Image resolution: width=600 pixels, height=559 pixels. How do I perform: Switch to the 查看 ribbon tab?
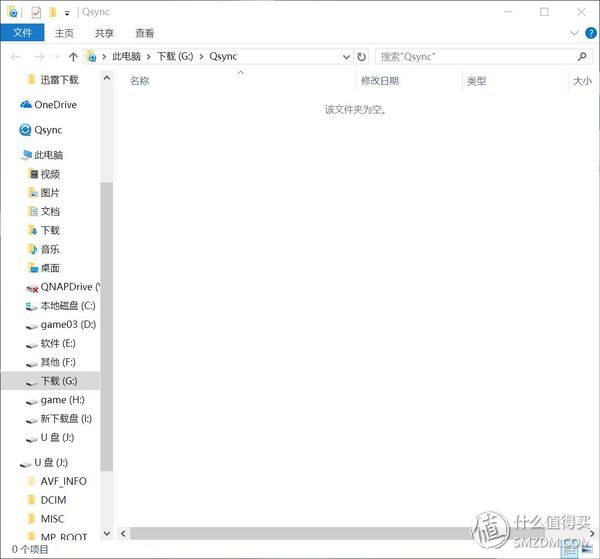click(144, 33)
